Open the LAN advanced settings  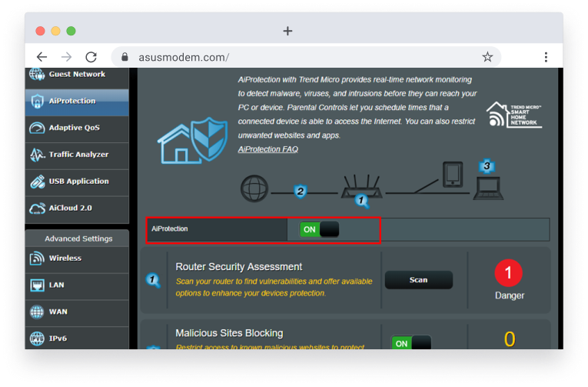[x=77, y=286]
